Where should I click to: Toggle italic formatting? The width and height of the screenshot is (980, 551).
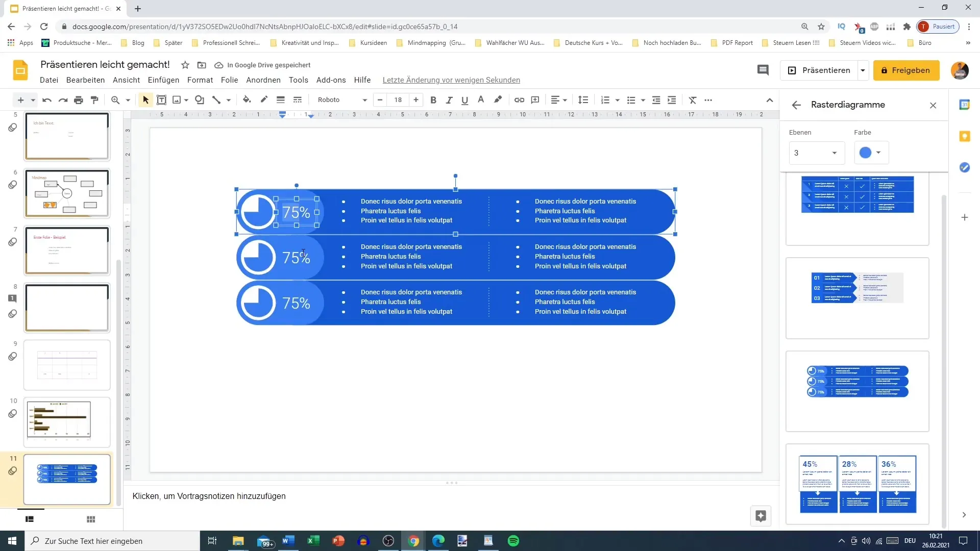[x=449, y=100]
